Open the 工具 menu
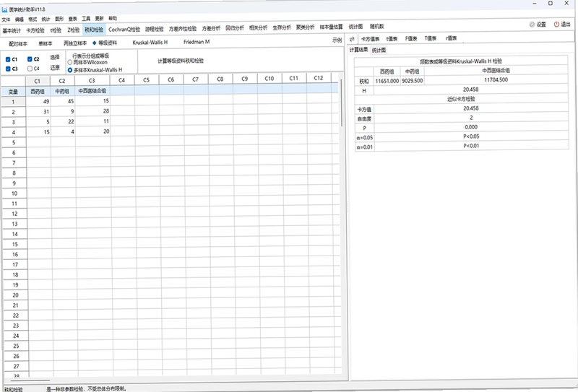The image size is (578, 392). click(86, 19)
